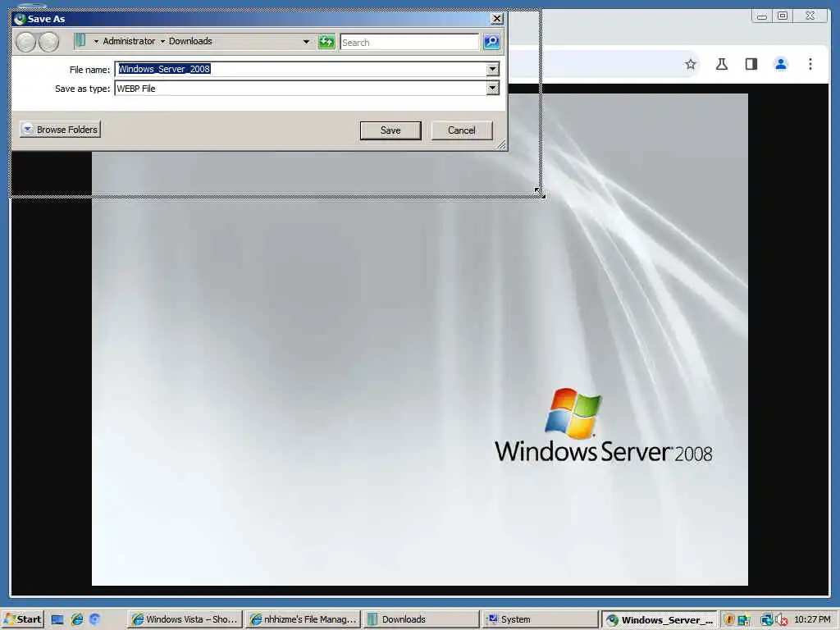Screen dimensions: 840x630
Task: Click the Back navigation button in dialog
Action: click(25, 42)
